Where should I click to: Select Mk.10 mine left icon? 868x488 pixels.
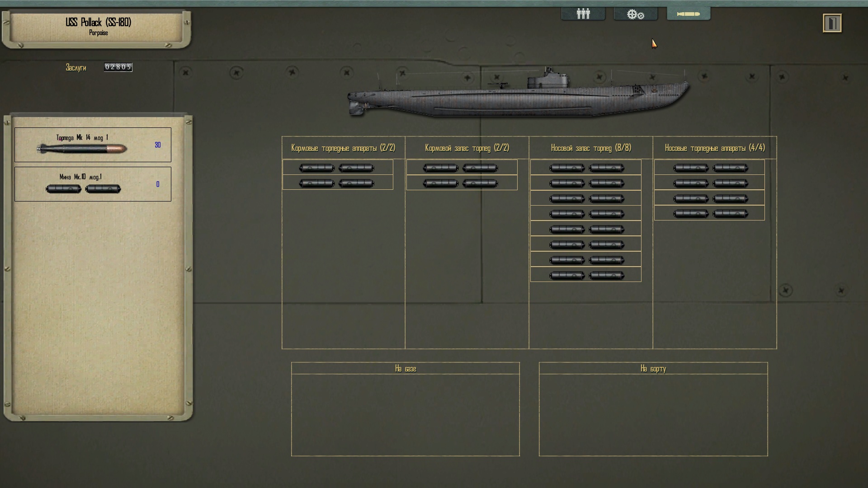coord(63,189)
